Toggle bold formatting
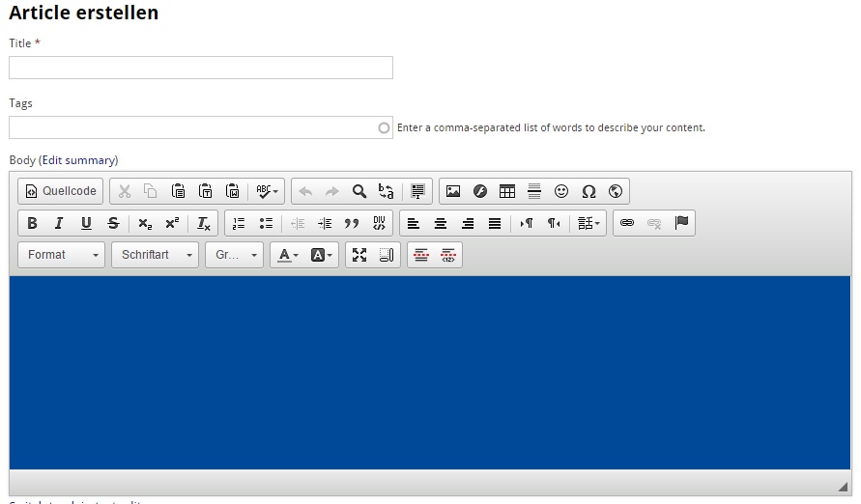This screenshot has height=504, width=861. pos(32,223)
